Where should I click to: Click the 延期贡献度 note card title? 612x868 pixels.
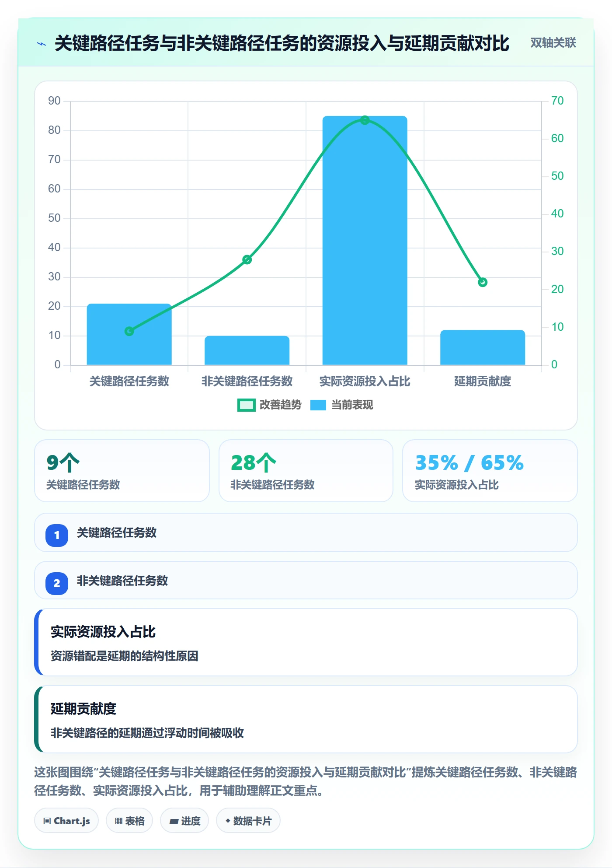tap(83, 709)
